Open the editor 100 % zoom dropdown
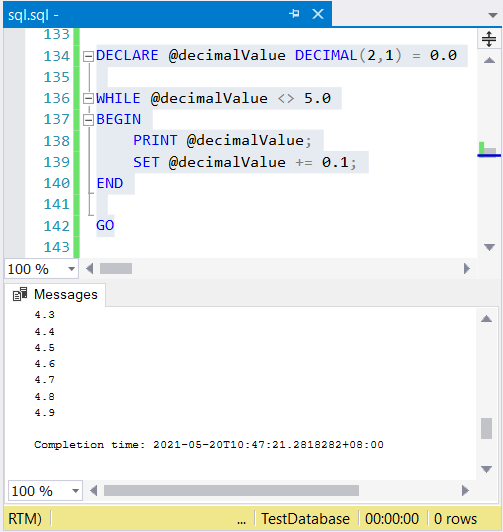Image resolution: width=503 pixels, height=532 pixels. tap(71, 269)
